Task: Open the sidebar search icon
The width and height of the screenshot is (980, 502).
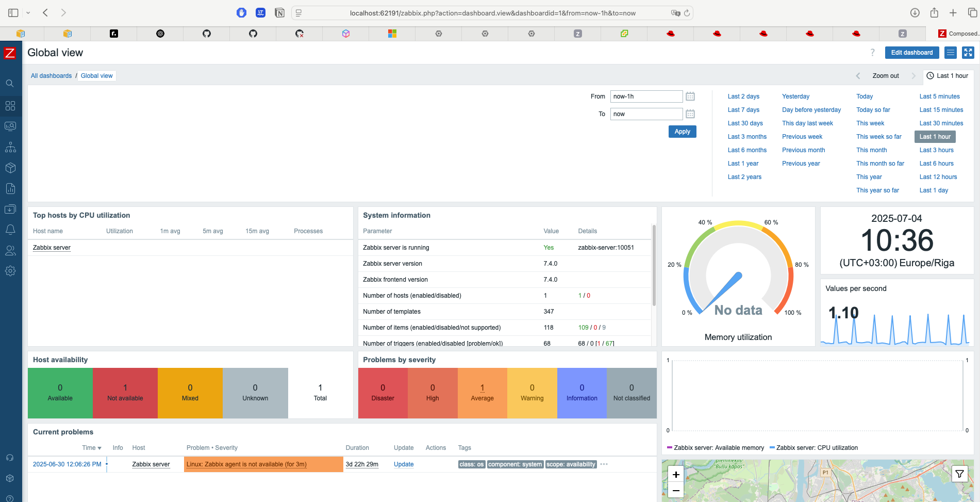Action: tap(10, 83)
